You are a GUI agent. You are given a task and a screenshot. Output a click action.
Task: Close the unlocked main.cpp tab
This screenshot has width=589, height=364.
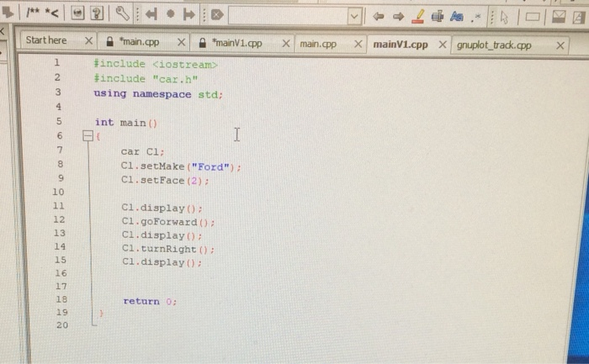358,45
